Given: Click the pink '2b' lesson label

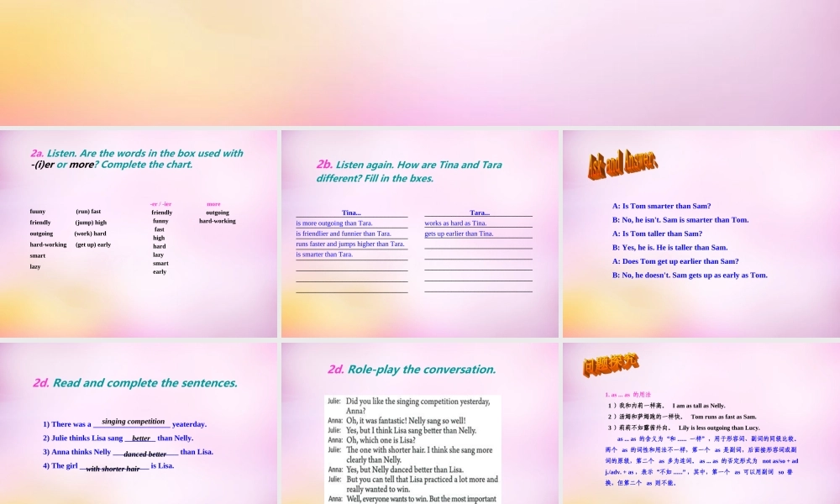Looking at the screenshot, I should pyautogui.click(x=323, y=165).
